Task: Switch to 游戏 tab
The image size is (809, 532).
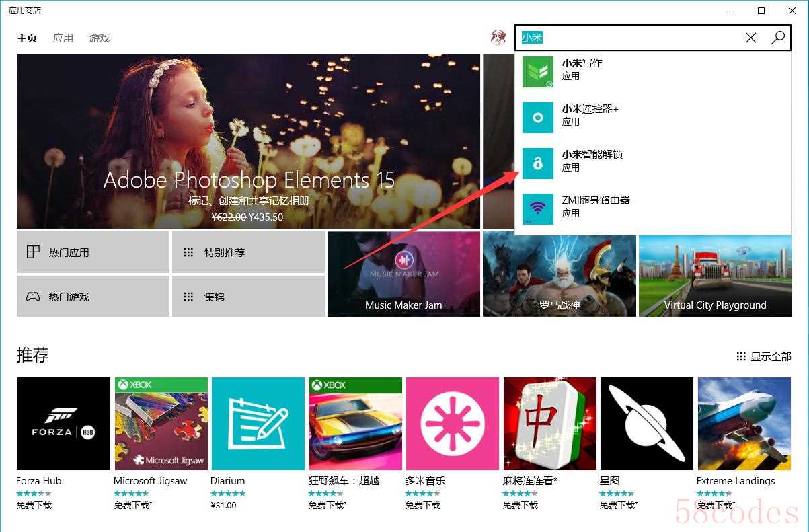Action: (100, 38)
